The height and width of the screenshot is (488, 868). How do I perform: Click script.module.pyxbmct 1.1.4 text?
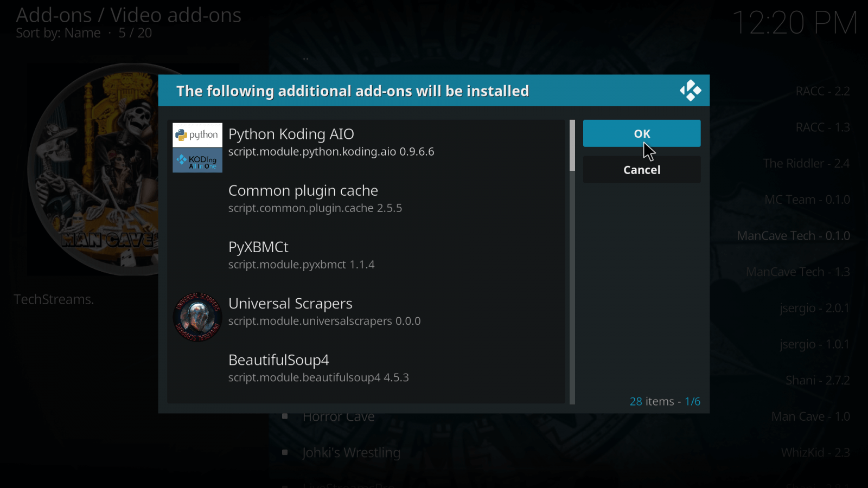[301, 265]
